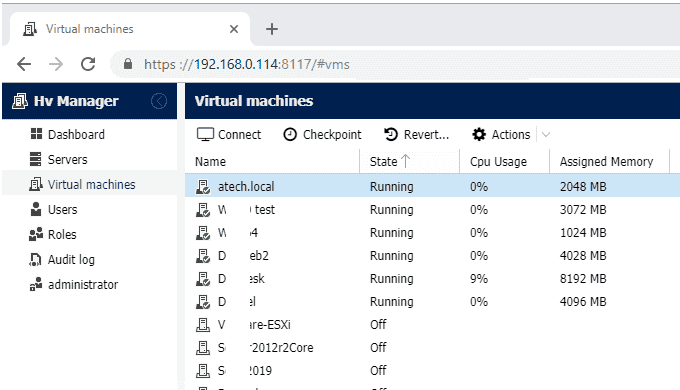Click the Revert... button label

click(426, 134)
